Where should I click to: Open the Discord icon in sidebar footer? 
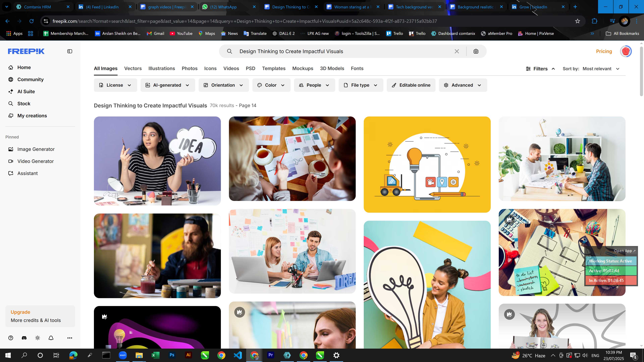(x=24, y=338)
